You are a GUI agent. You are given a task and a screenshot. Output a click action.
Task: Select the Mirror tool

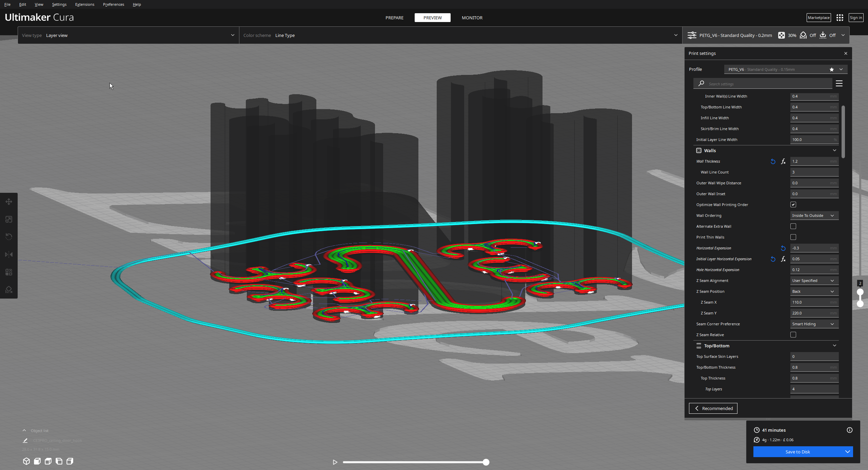coord(9,254)
